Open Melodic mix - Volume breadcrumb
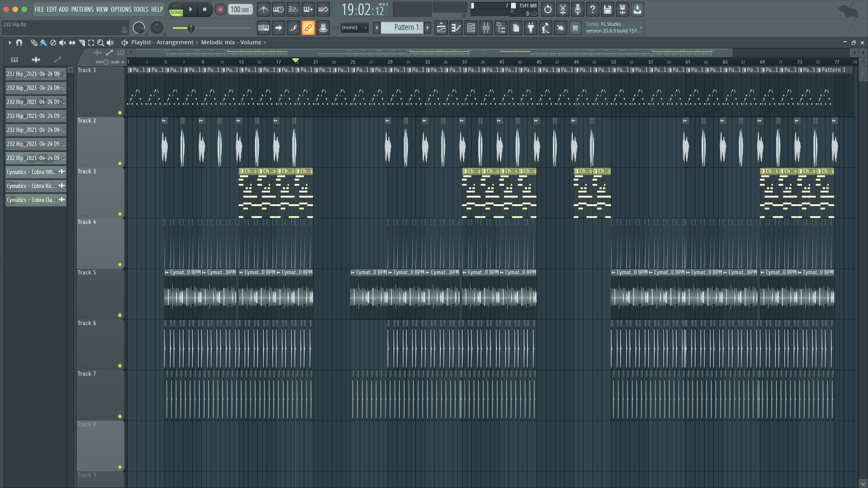This screenshot has width=868, height=488. point(231,42)
